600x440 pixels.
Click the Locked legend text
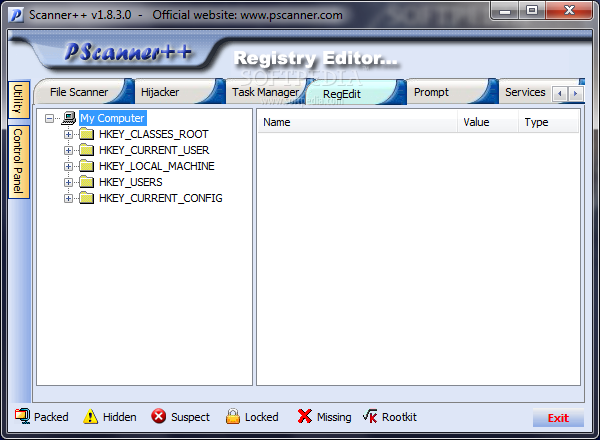point(261,417)
